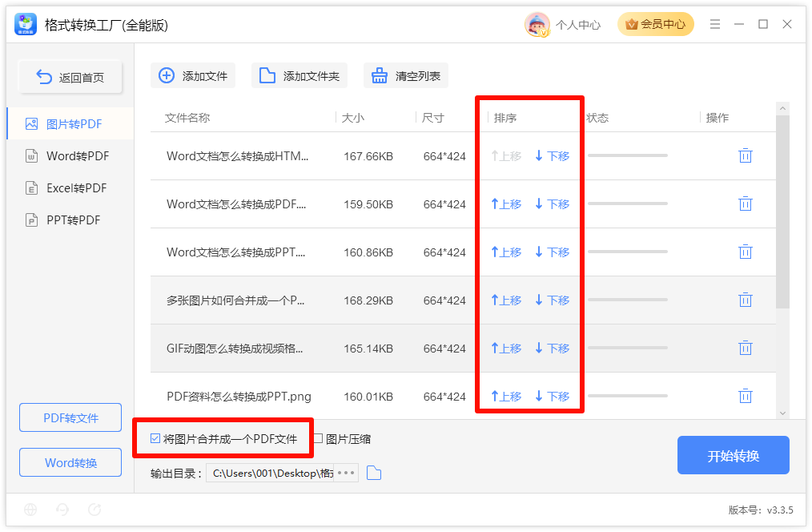This screenshot has height=532, width=812.
Task: Delete the Word文档怎么转换成PDF row
Action: coord(745,204)
